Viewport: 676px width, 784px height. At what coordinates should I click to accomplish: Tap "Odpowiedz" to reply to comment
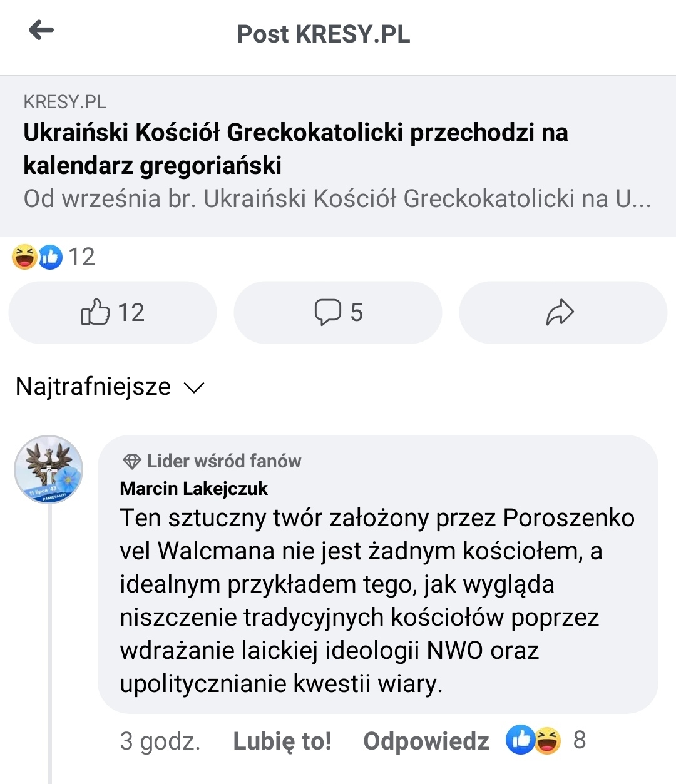click(426, 741)
